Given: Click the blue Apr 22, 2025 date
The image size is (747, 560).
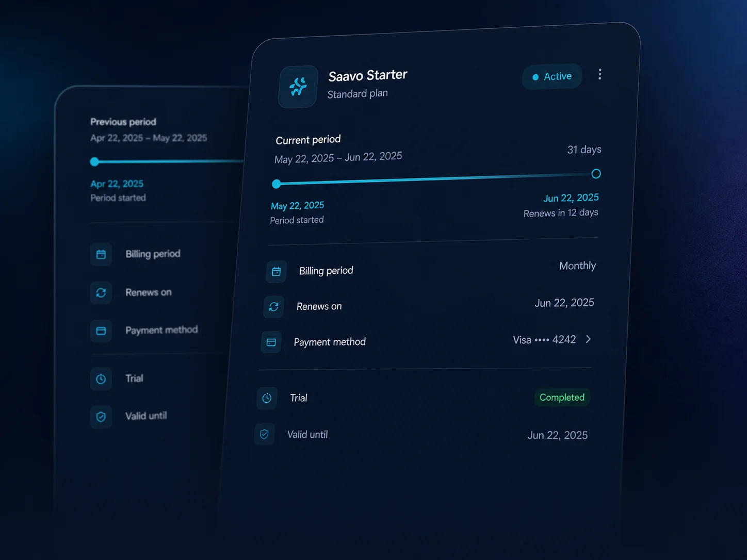Looking at the screenshot, I should point(117,184).
